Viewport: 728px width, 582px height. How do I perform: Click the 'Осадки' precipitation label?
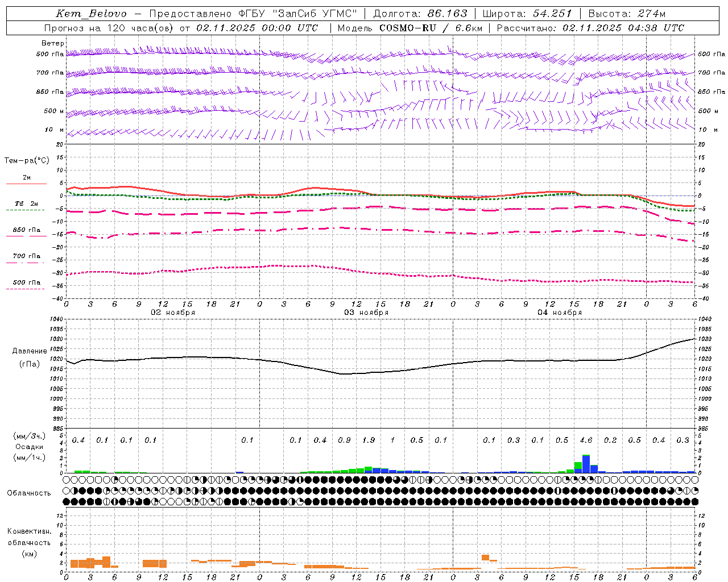tap(30, 447)
